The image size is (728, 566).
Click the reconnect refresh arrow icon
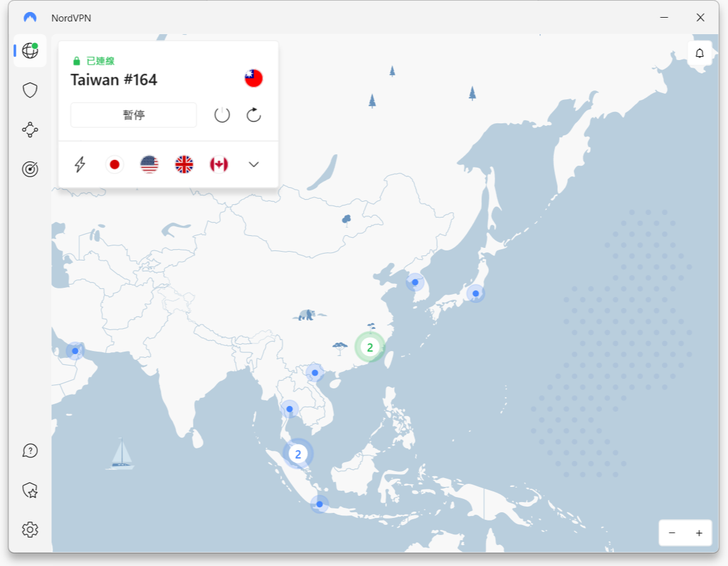coord(254,115)
